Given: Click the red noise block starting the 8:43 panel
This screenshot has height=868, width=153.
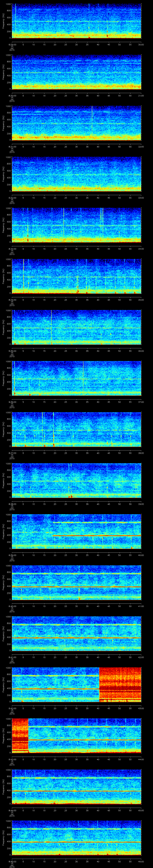Looking at the screenshot, I should pyautogui.click(x=20, y=736).
